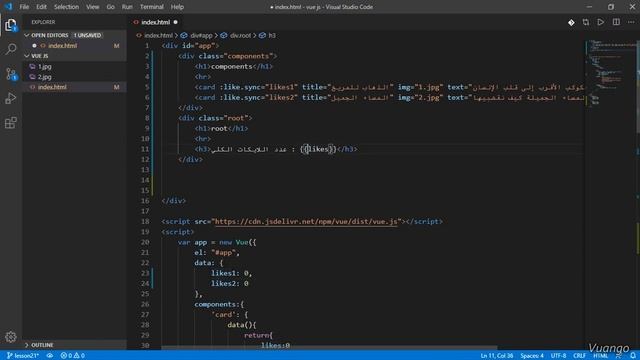Click line number 20 in the gutter
The image size is (640, 360).
tap(145, 242)
